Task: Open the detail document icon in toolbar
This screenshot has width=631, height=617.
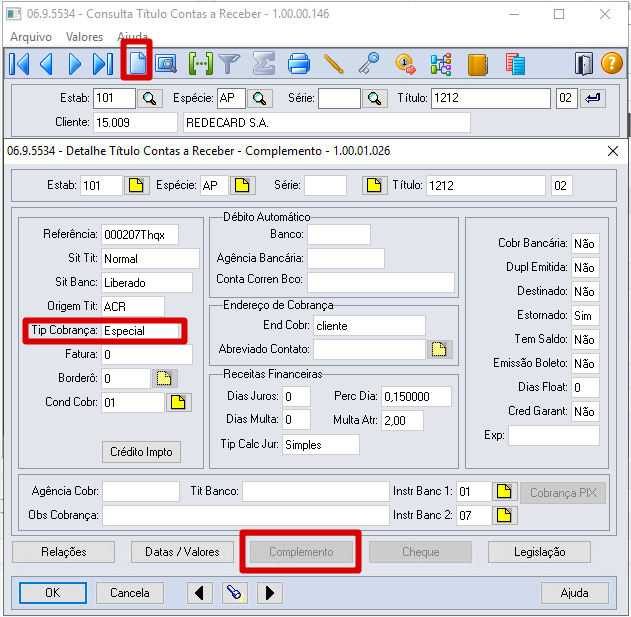Action: point(137,64)
